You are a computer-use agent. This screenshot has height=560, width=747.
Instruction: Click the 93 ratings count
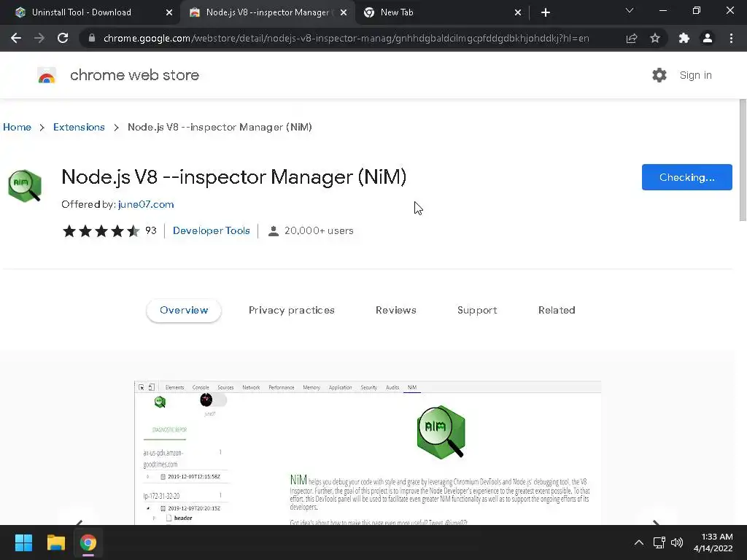150,230
